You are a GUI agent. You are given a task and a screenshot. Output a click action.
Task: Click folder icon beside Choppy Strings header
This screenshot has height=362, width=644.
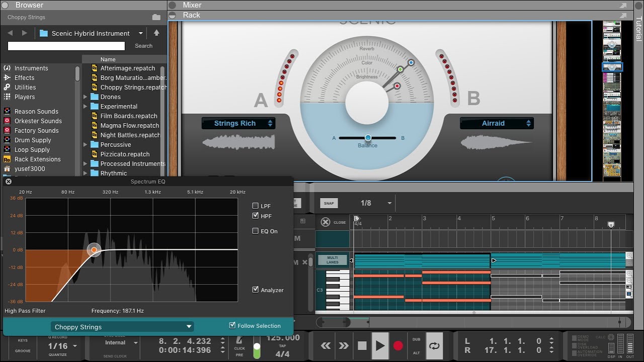[x=156, y=17]
